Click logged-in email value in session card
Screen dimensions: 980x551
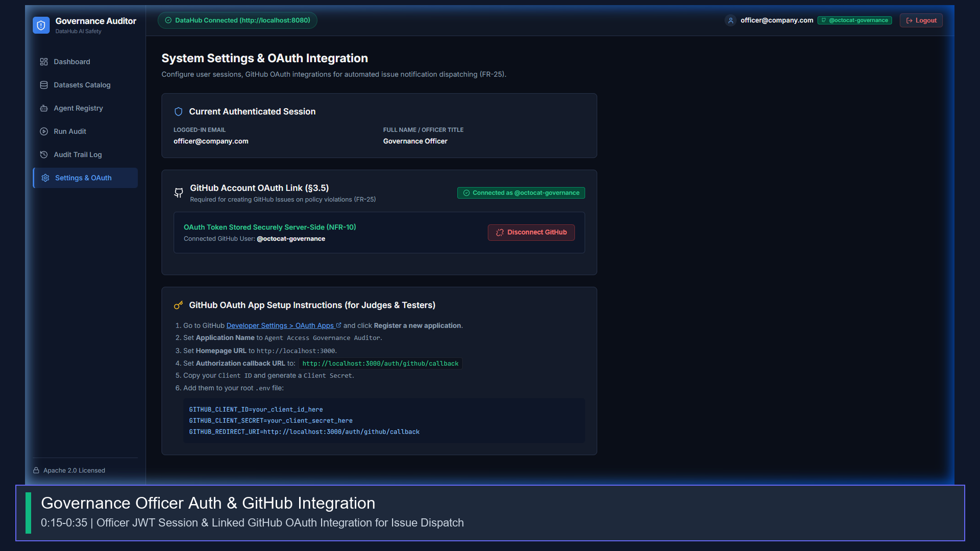211,141
